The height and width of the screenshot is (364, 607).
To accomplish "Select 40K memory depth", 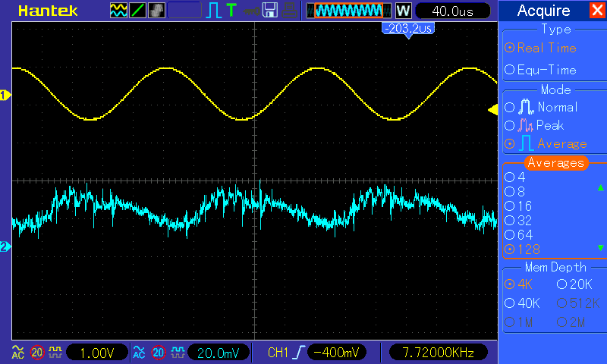I will tap(522, 303).
